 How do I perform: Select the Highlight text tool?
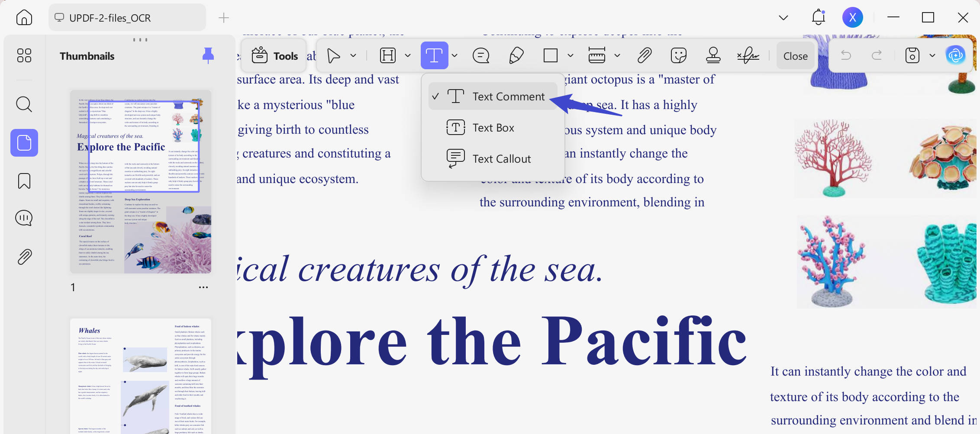[x=388, y=55]
